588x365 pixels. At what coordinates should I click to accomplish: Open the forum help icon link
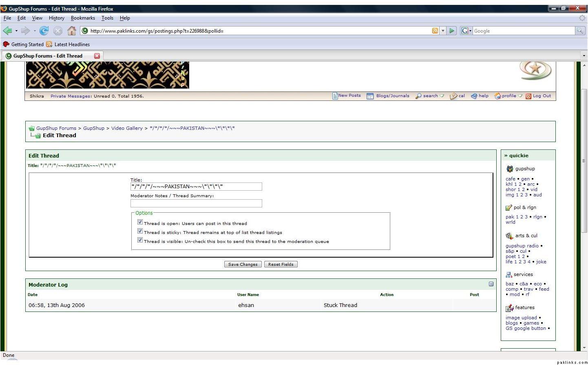[474, 96]
